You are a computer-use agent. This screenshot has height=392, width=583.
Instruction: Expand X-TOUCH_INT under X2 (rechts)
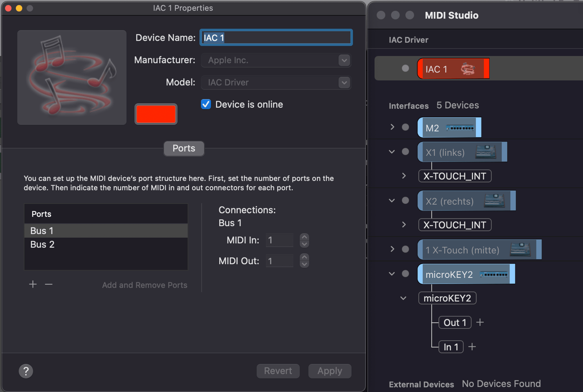coord(404,225)
